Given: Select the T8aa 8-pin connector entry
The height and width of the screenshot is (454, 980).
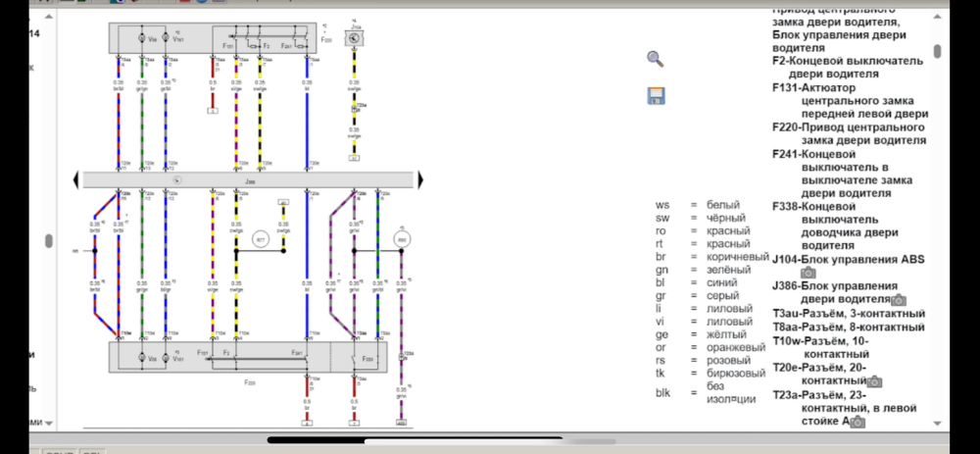Looking at the screenshot, I should (x=849, y=328).
